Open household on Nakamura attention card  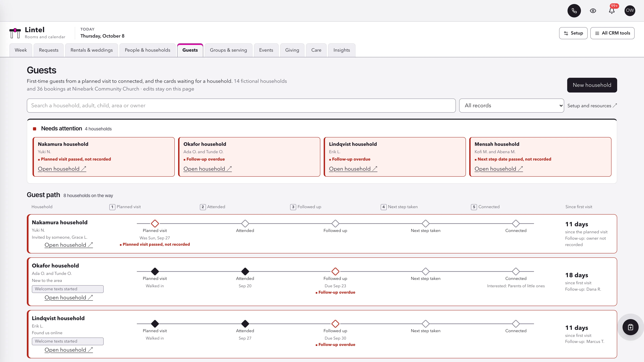pos(62,169)
